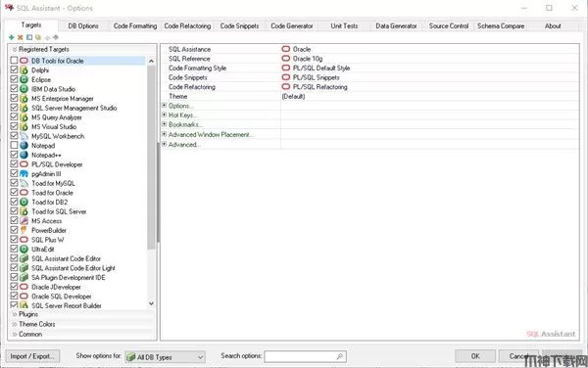Uncheck the Eclipse target checkbox
The image size is (588, 368).
point(14,79)
